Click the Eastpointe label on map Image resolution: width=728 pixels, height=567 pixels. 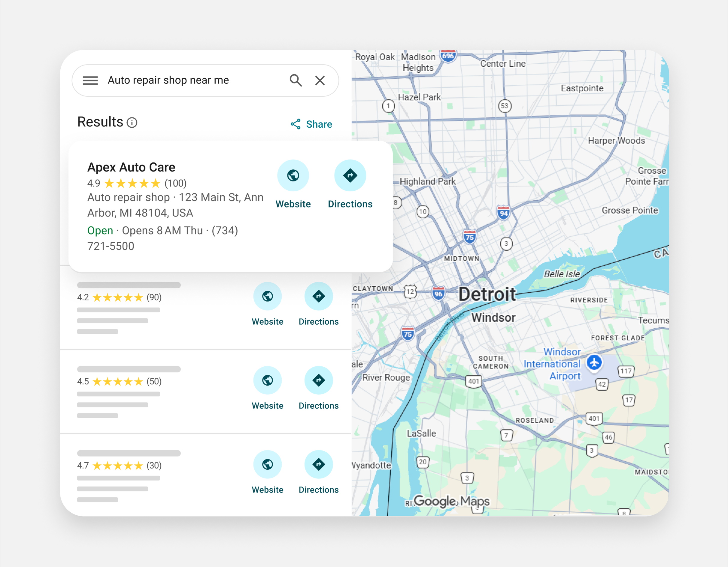pyautogui.click(x=582, y=88)
